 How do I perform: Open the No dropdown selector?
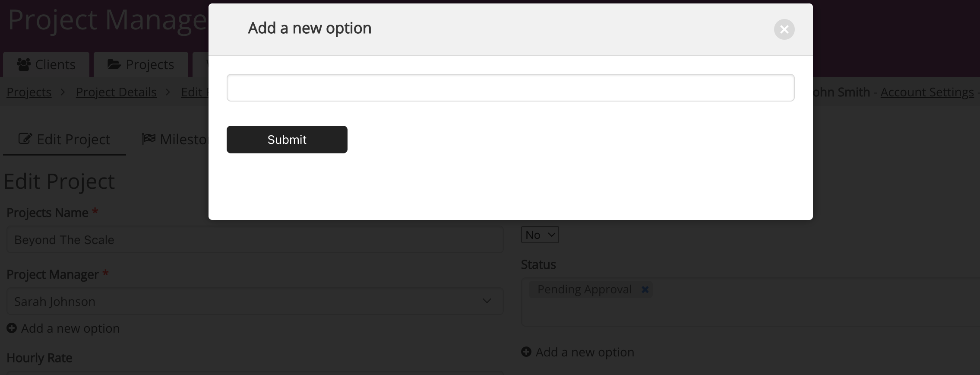[540, 235]
